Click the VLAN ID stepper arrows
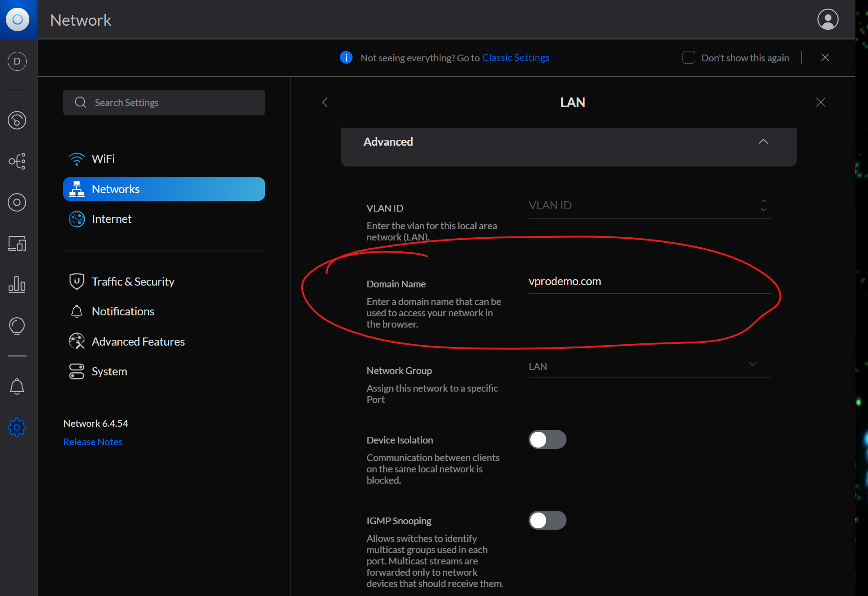 pos(763,205)
